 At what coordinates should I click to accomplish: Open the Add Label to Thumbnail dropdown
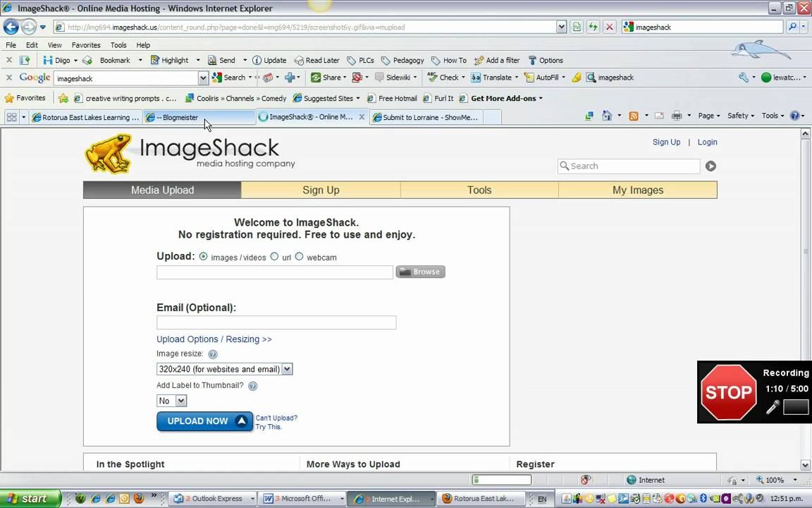(171, 401)
